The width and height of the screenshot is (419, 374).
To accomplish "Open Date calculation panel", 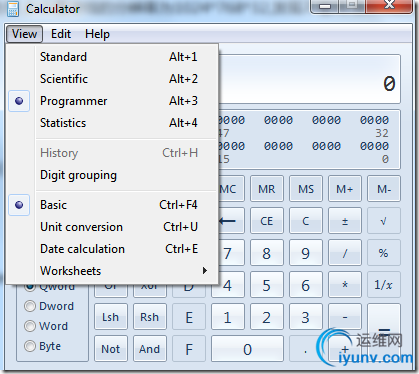I will click(112, 249).
